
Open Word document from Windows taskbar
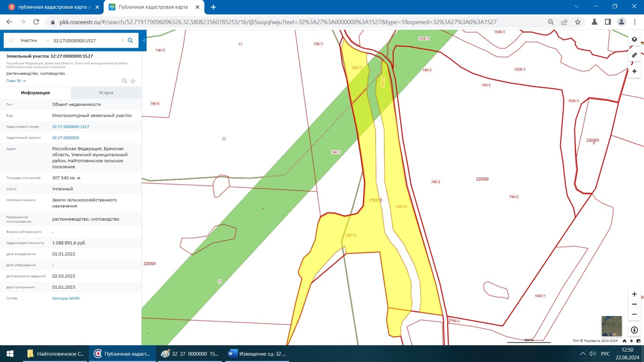tap(257, 354)
